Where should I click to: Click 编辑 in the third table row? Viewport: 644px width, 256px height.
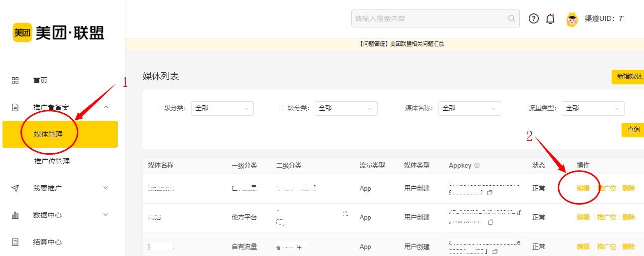point(583,247)
